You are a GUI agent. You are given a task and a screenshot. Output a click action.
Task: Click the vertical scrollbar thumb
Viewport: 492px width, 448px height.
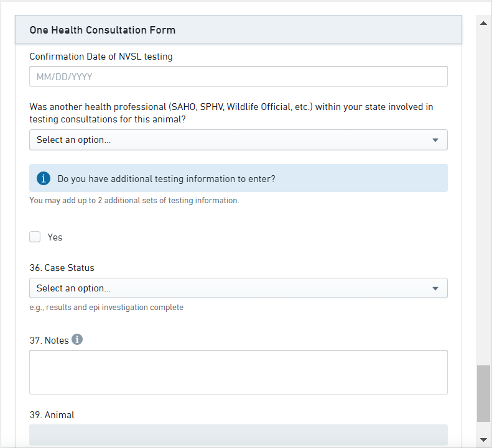(483, 394)
